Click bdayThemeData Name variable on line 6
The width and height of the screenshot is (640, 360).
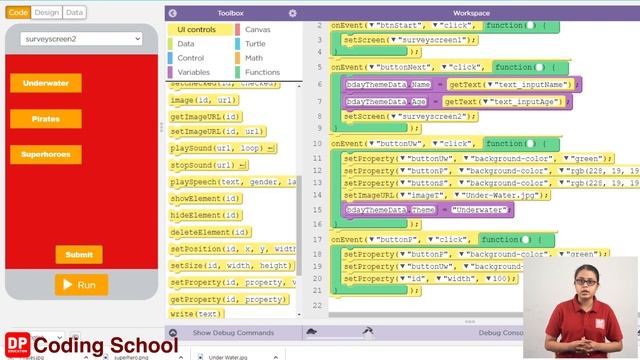[388, 84]
